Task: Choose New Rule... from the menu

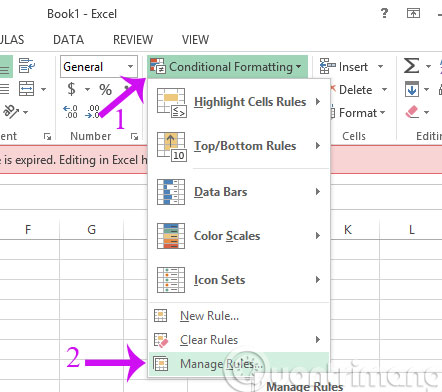Action: [x=239, y=316]
